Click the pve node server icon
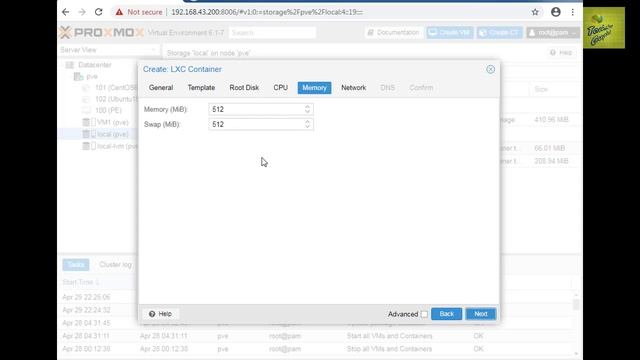 pyautogui.click(x=78, y=76)
